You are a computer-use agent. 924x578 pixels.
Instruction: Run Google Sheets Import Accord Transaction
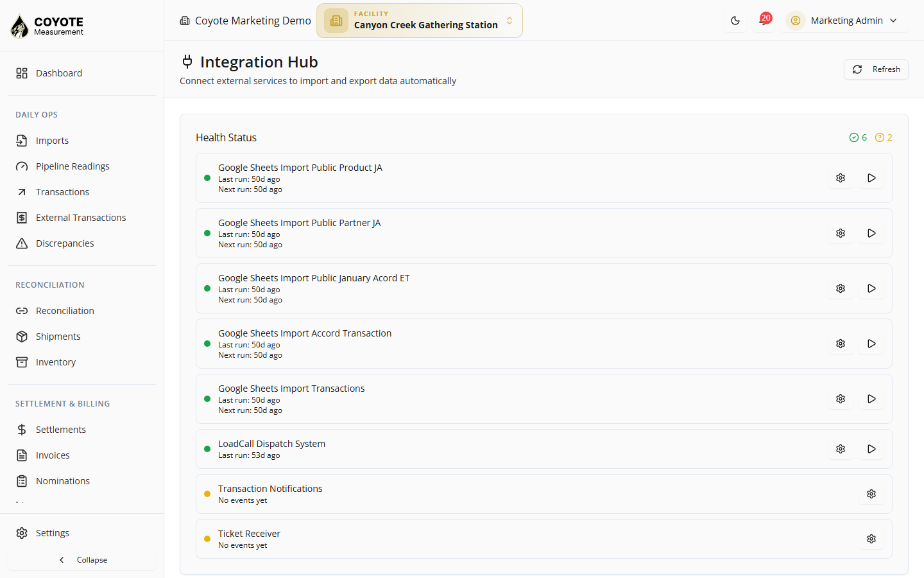[x=871, y=344]
